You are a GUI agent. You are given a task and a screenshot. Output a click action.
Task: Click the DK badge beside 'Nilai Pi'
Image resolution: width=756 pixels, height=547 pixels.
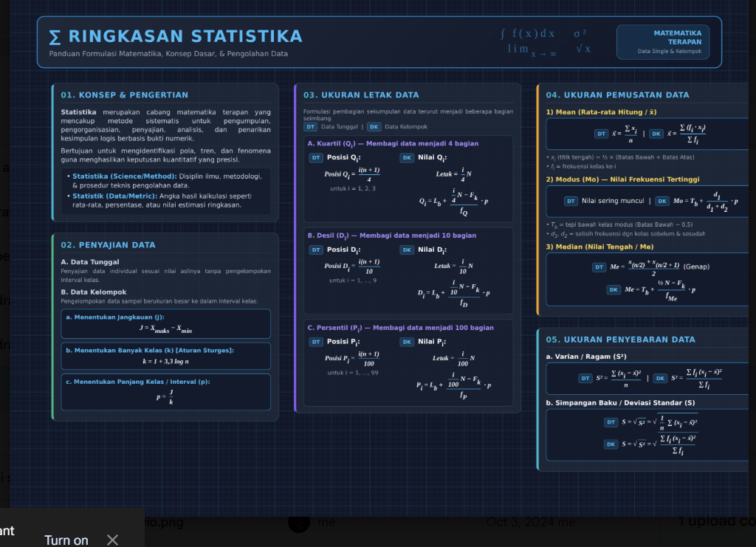coord(407,342)
